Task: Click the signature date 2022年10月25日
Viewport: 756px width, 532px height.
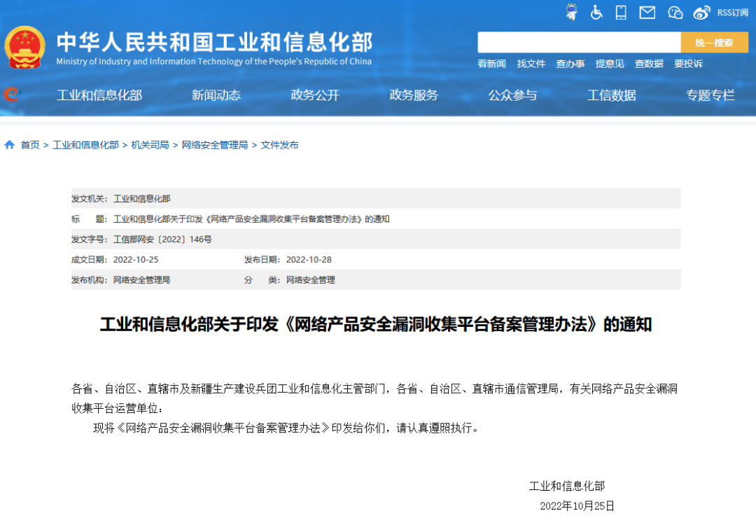Action: 577,505
